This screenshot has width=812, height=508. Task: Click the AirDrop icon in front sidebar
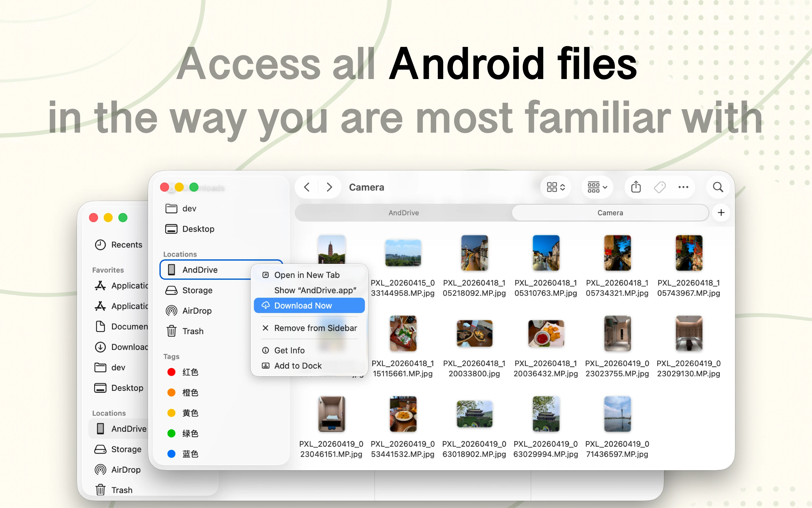tap(171, 311)
